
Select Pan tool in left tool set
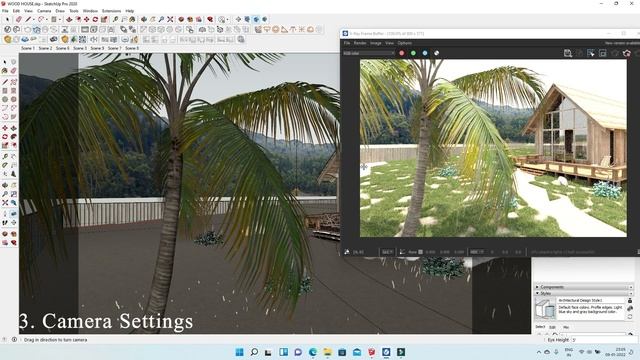click(x=13, y=185)
